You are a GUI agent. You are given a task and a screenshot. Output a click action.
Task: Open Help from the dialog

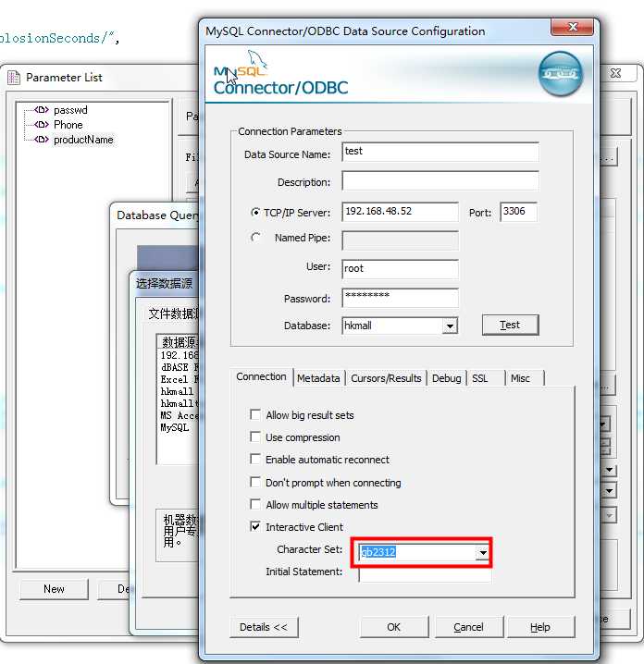(x=540, y=627)
